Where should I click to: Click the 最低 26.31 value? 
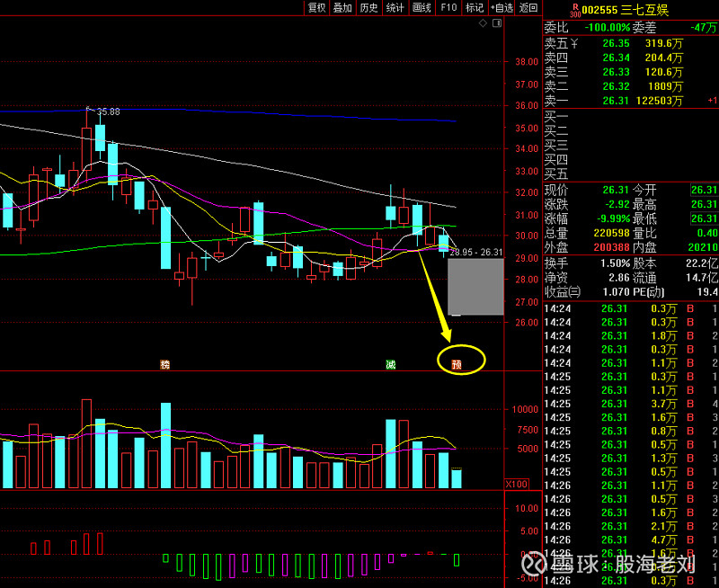[705, 218]
